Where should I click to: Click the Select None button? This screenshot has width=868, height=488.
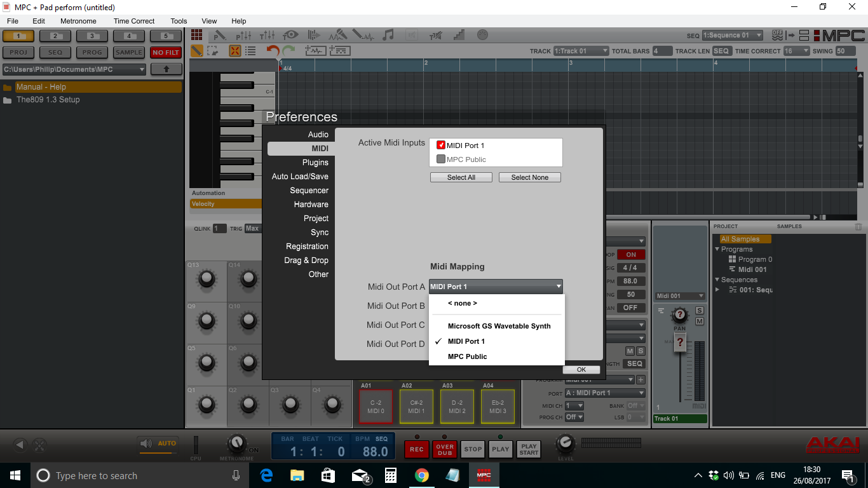pyautogui.click(x=530, y=177)
